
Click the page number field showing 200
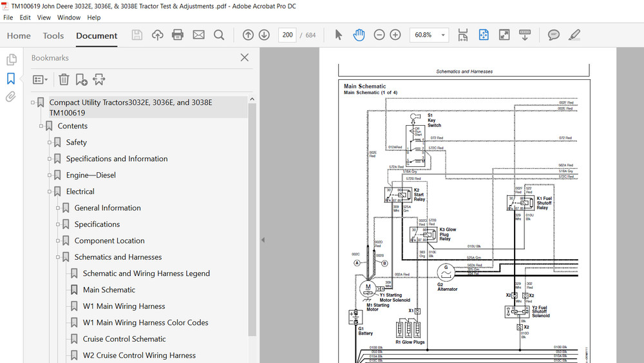click(x=287, y=35)
